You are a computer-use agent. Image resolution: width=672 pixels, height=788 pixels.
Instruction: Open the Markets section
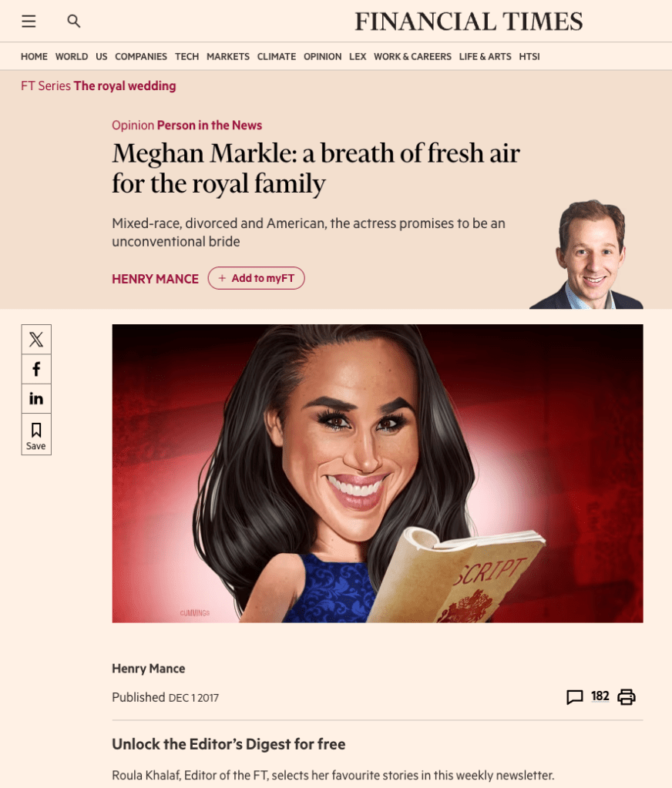[x=227, y=57]
